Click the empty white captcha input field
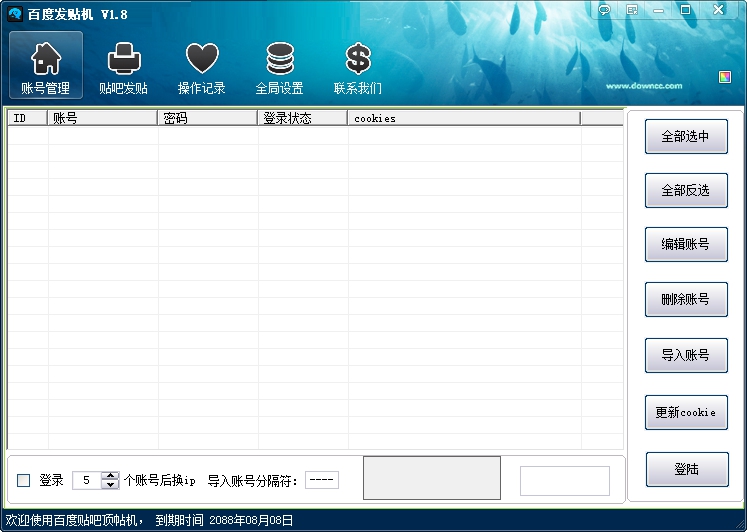 tap(565, 481)
